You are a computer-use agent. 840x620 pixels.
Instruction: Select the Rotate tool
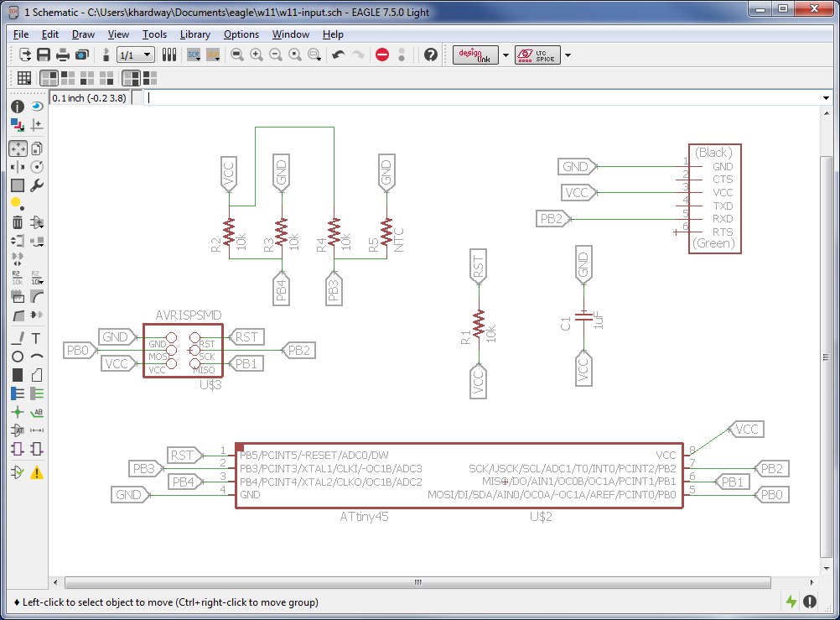pos(36,167)
